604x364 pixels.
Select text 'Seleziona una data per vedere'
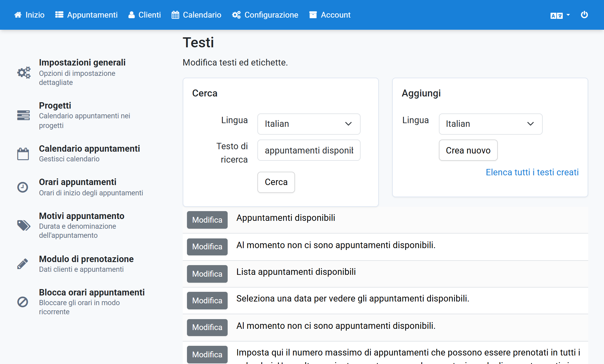tap(296, 298)
